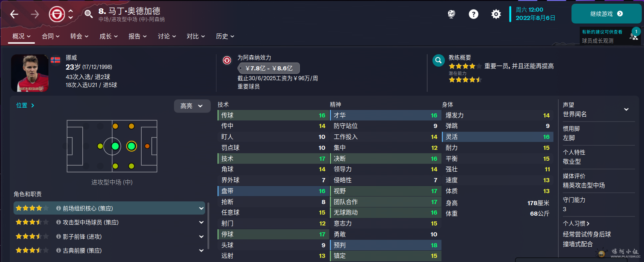Image resolution: width=644 pixels, height=262 pixels.
Task: Open the help question mark icon
Action: click(473, 14)
